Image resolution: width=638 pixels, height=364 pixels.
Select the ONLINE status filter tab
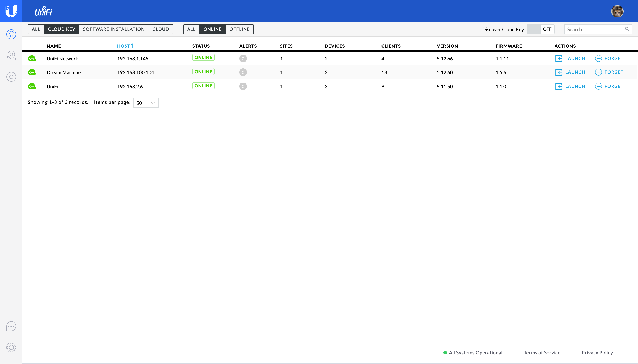[x=213, y=29]
